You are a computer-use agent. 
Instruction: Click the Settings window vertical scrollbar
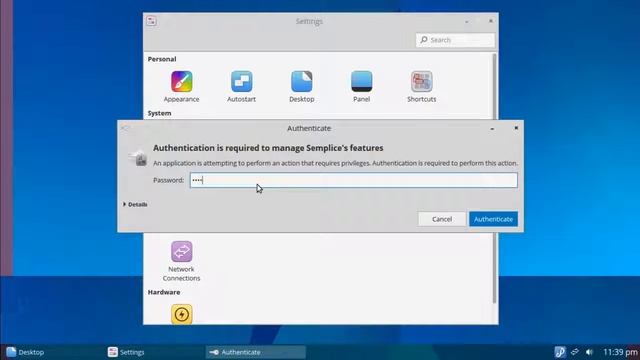(x=495, y=178)
